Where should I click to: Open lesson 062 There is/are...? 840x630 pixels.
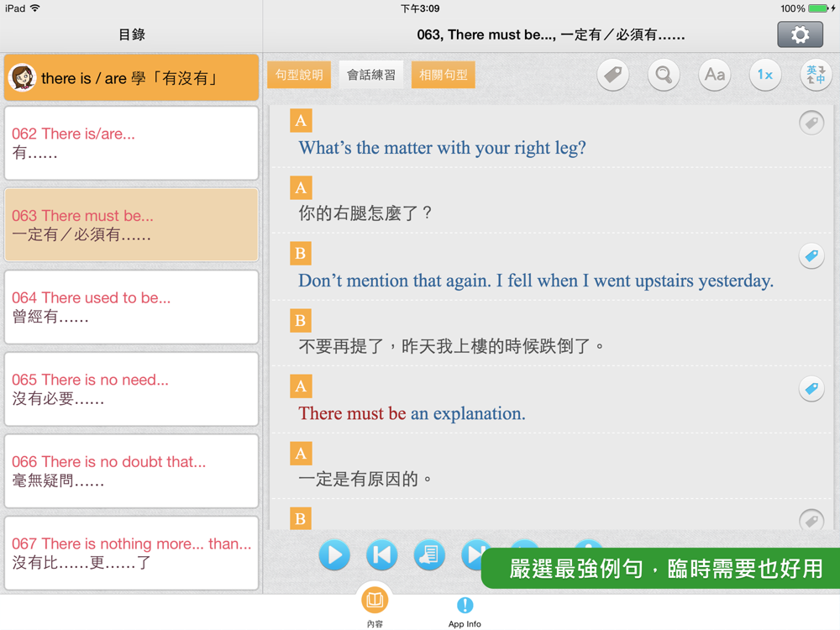[x=132, y=143]
